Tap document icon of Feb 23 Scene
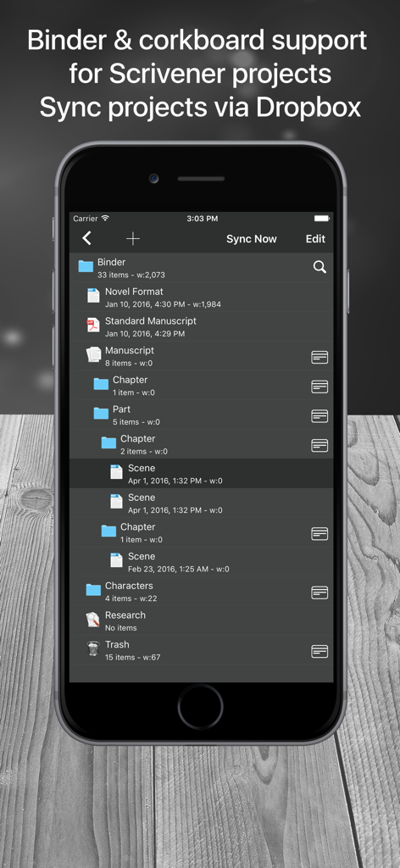The image size is (400, 868). (116, 560)
